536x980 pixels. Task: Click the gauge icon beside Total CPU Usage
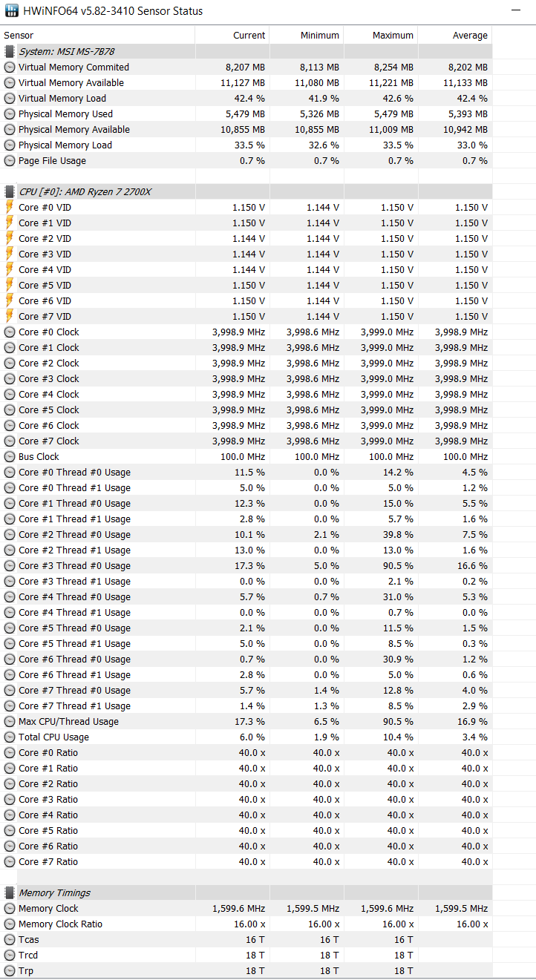10,737
